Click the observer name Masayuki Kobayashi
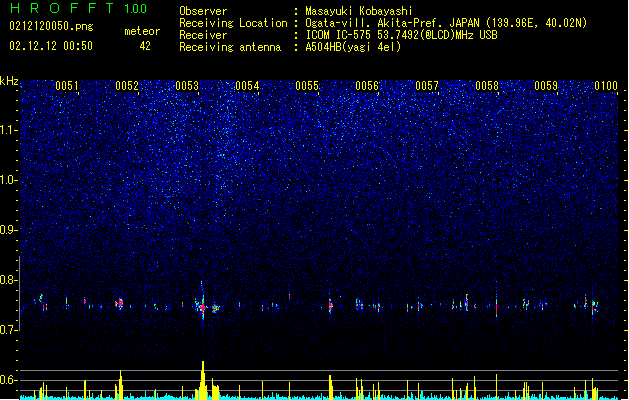This screenshot has width=629, height=400. [x=359, y=11]
